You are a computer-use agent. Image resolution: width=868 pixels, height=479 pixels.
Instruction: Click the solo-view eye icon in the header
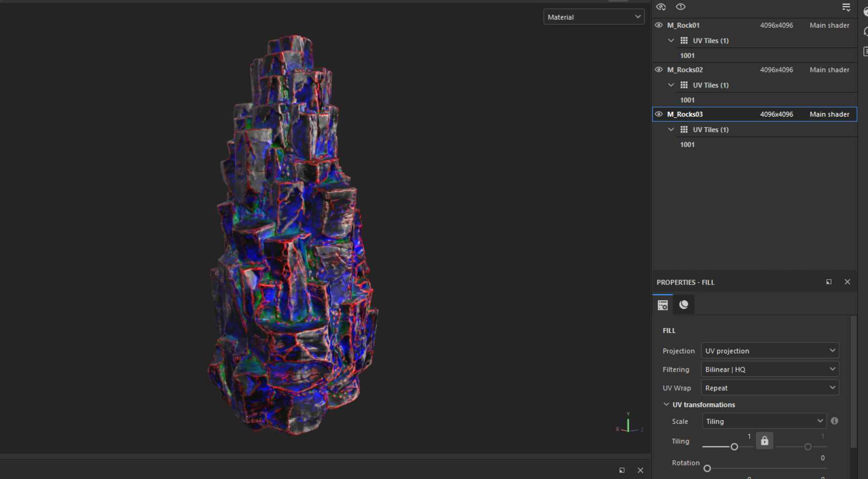tap(680, 7)
